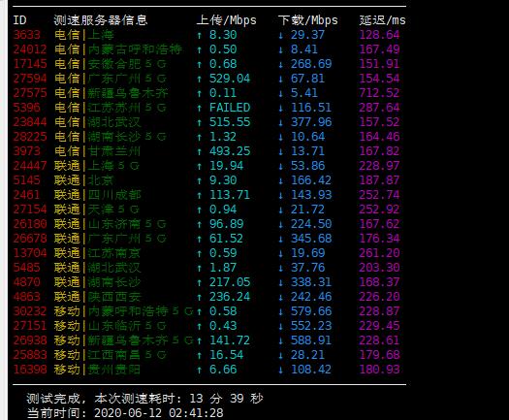The image size is (509, 420).
Task: Select upload value 529.04
Action: pos(230,79)
